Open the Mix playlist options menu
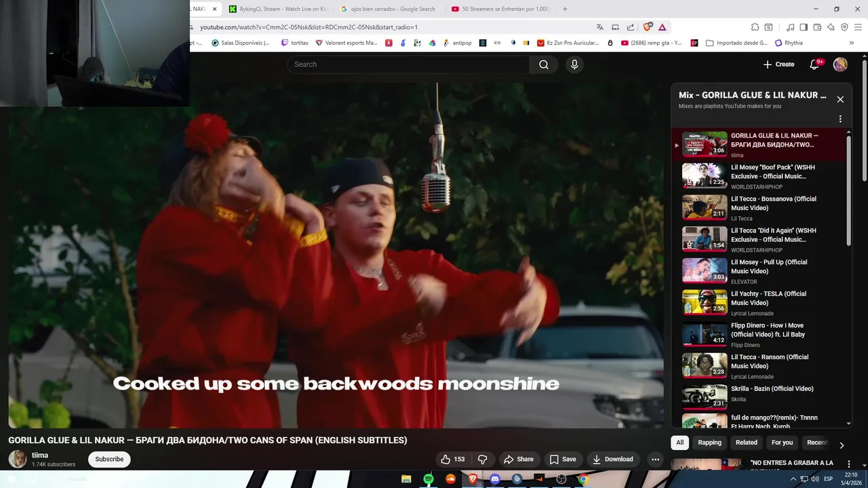The width and height of the screenshot is (868, 488). [840, 119]
